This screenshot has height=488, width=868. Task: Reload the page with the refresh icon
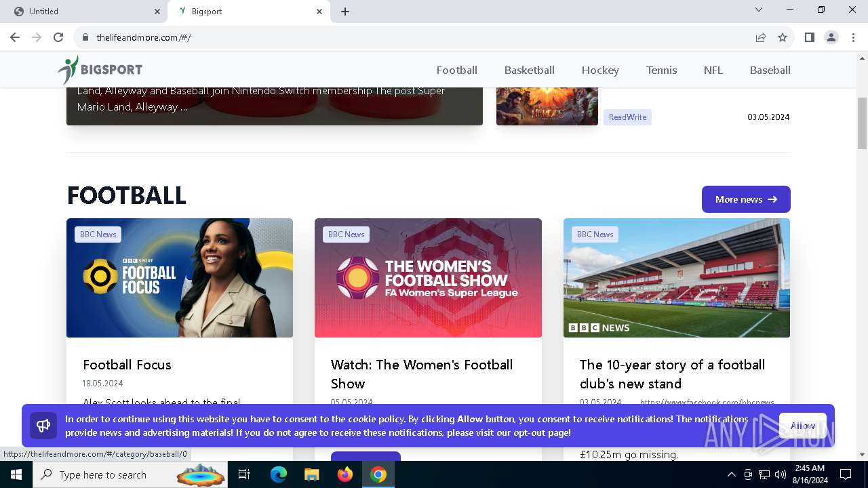pyautogui.click(x=58, y=37)
